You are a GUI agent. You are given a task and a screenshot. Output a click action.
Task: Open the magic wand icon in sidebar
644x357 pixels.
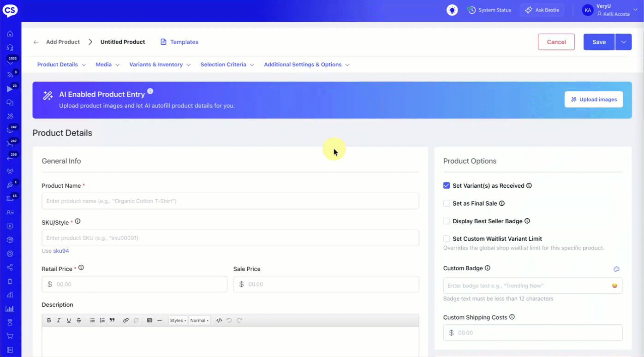click(x=10, y=116)
